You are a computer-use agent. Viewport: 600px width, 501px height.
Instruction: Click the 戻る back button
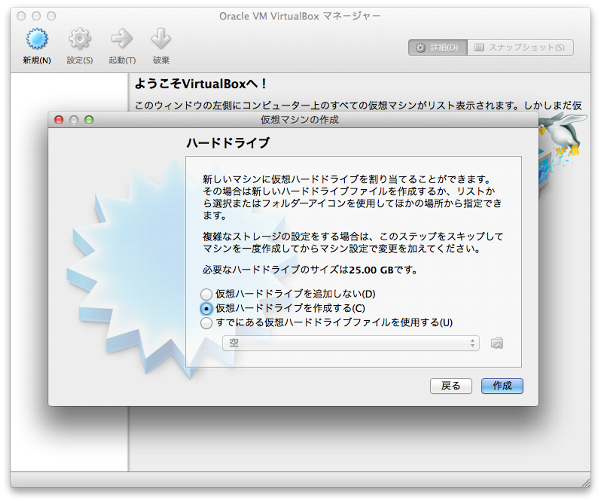click(x=451, y=386)
